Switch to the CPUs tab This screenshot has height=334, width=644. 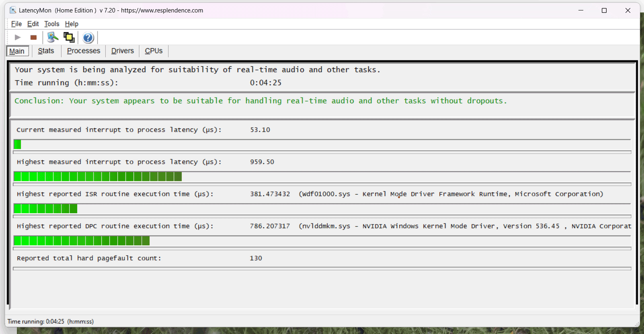[x=154, y=51]
